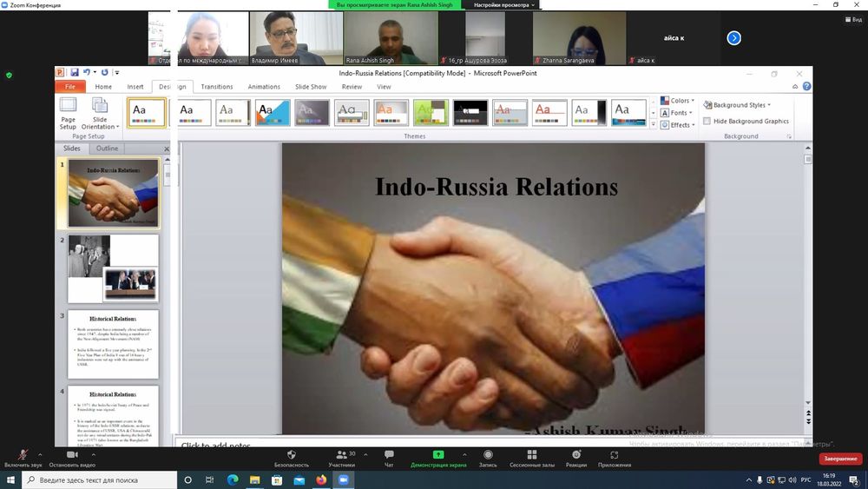Unmute microphone (Включить звук)
Screen dimensions: 868x489
coord(23,458)
